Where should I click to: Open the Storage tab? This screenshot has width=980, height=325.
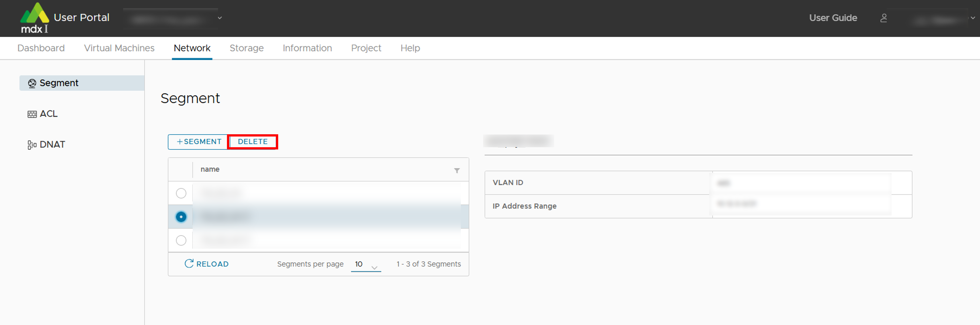[x=246, y=48]
